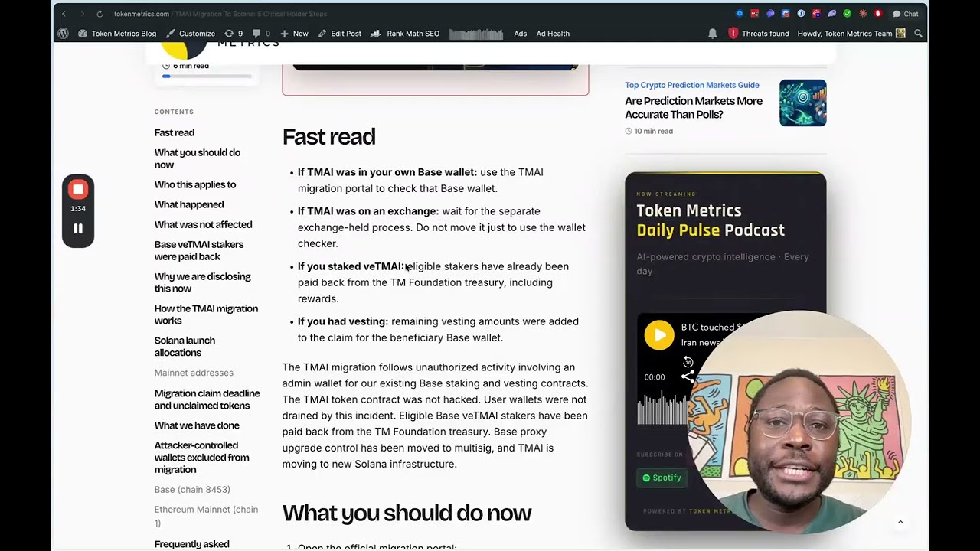Image resolution: width=980 pixels, height=551 pixels.
Task: Click the 'What you should do now' heading
Action: pyautogui.click(x=407, y=513)
